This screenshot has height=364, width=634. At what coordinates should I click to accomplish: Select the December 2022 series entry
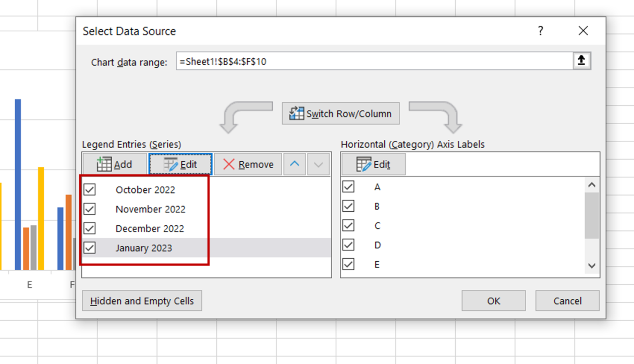pyautogui.click(x=149, y=228)
